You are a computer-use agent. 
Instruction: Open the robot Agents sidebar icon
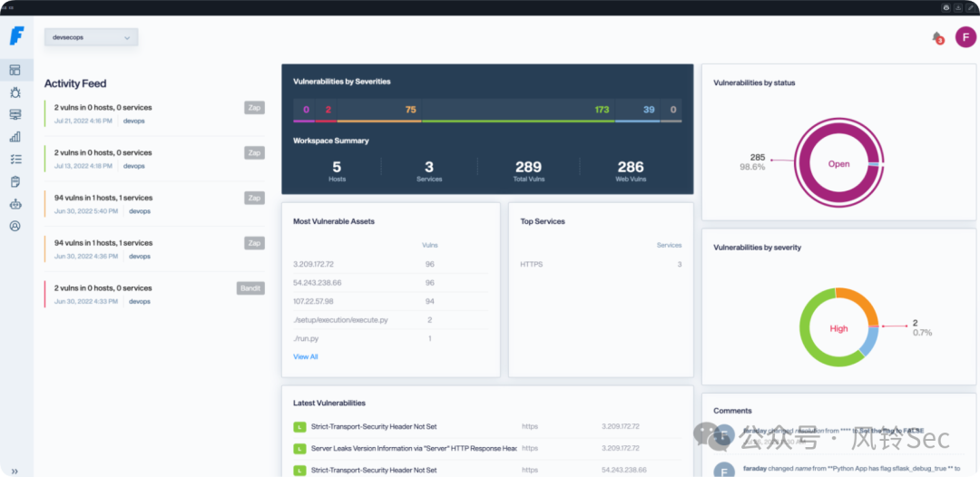(x=15, y=204)
